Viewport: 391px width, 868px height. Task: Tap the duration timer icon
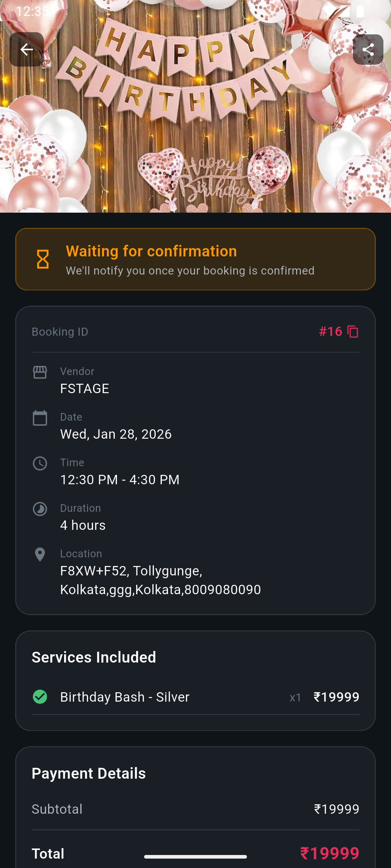pos(40,509)
